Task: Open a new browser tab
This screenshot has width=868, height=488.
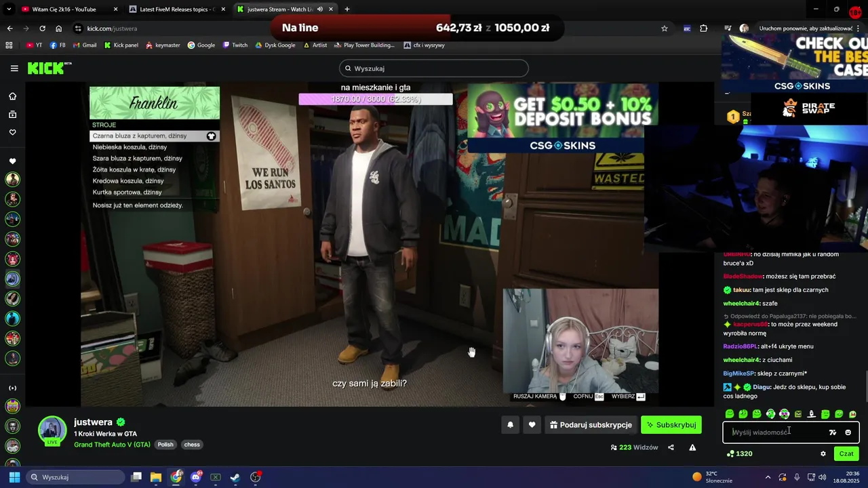Action: pos(347,9)
